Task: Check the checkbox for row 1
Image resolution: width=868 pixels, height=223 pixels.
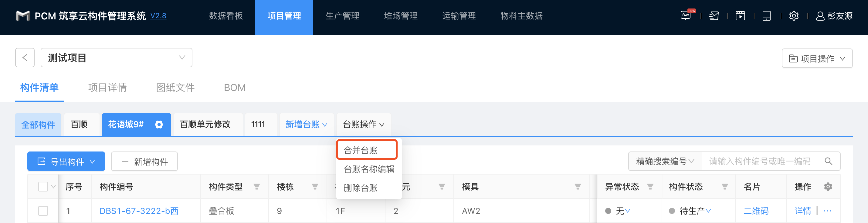Action: (x=43, y=211)
